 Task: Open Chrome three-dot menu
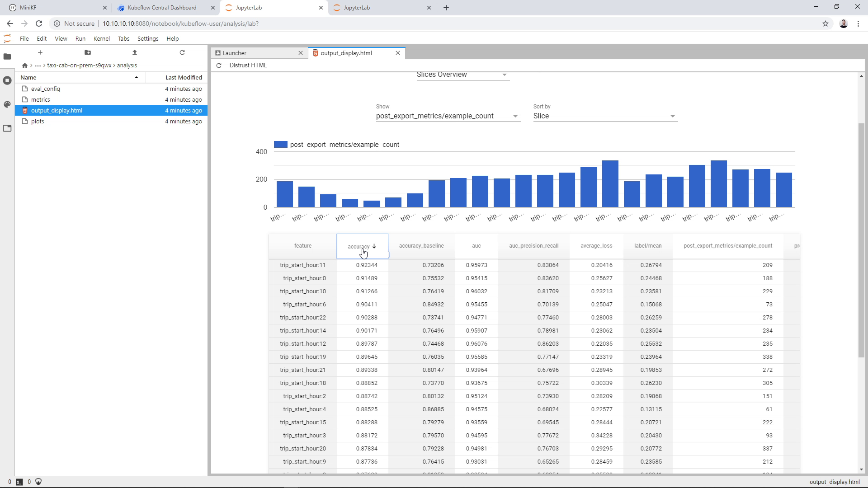[x=859, y=23]
